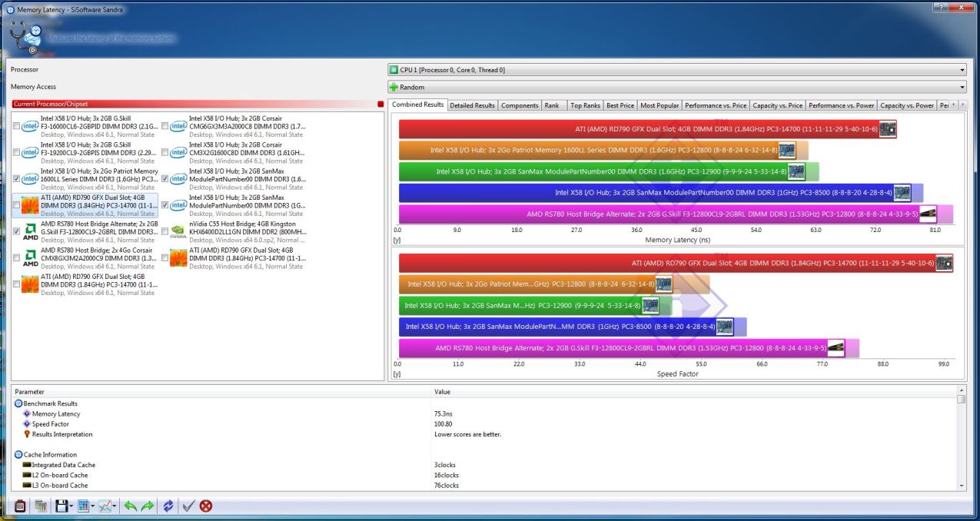Click the green CPU icon in Processor field
This screenshot has width=980, height=521.
(x=394, y=70)
